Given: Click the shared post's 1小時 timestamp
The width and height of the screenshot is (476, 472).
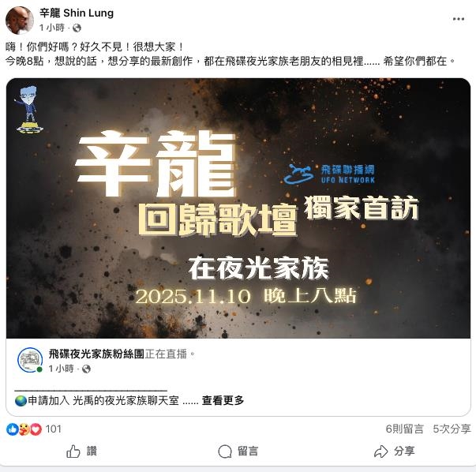Looking at the screenshot, I should pos(62,369).
